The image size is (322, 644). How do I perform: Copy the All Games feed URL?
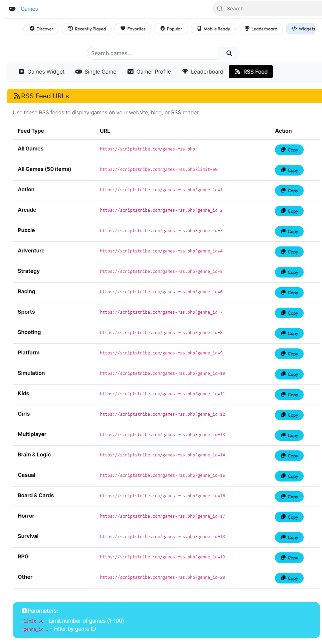tap(289, 150)
